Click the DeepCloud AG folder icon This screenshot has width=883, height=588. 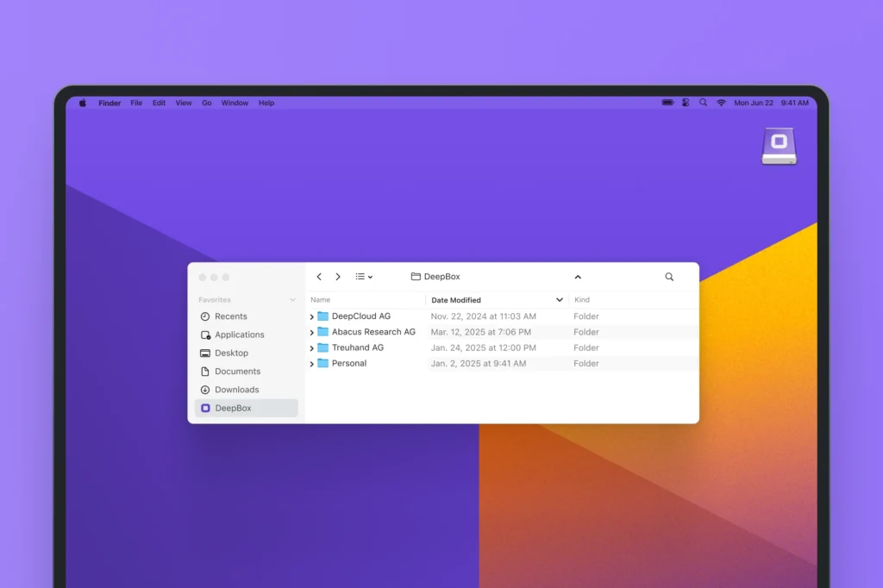click(x=323, y=316)
